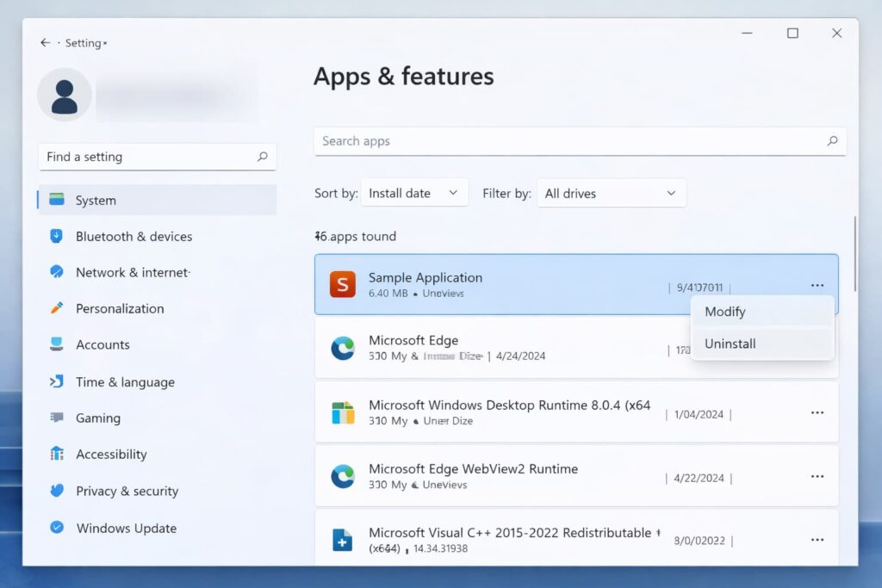This screenshot has width=882, height=588.
Task: Click the user profile avatar picture
Action: pyautogui.click(x=65, y=95)
